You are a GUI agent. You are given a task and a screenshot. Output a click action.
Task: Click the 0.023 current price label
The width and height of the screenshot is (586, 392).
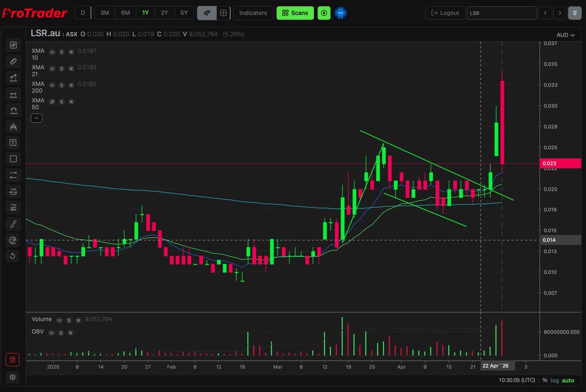[561, 163]
